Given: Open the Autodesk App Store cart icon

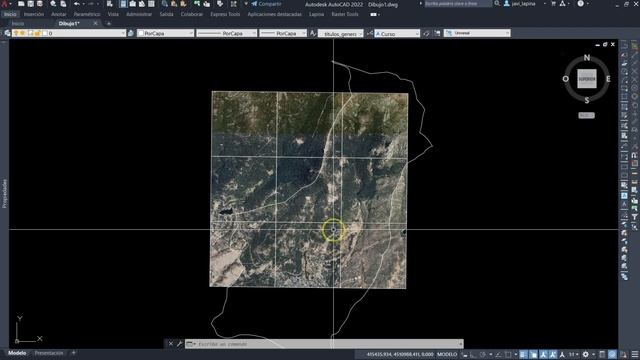Looking at the screenshot, I should coord(553,4).
